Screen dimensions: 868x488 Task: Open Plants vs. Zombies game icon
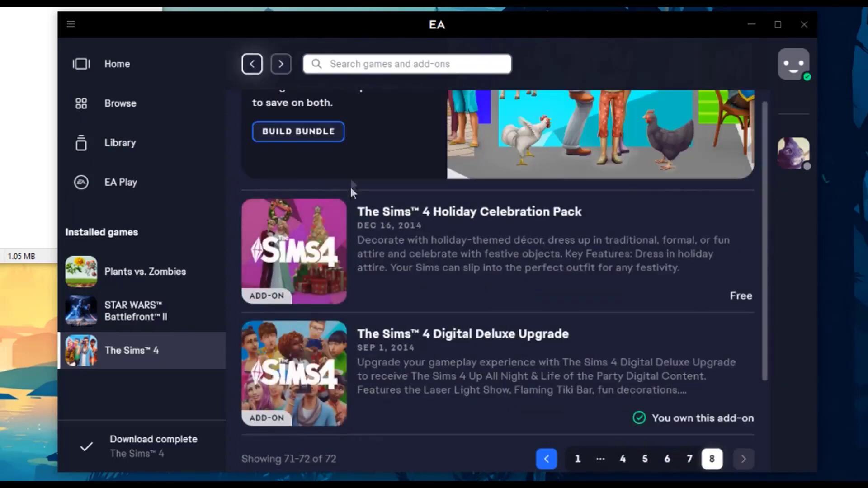pos(81,272)
